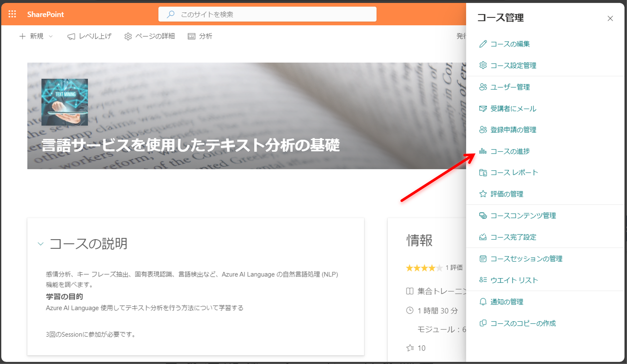
Task: Click the text 3回のSessionに参加が必要です。
Action: (91, 334)
